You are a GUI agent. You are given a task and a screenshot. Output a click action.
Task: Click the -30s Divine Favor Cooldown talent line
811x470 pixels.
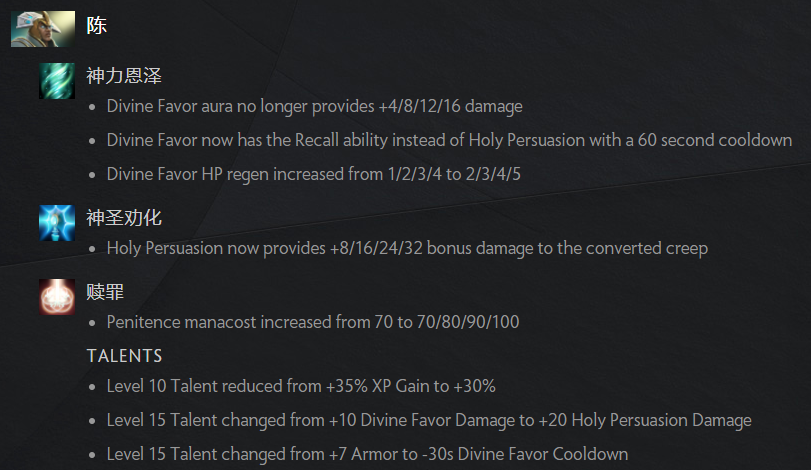[x=367, y=454]
